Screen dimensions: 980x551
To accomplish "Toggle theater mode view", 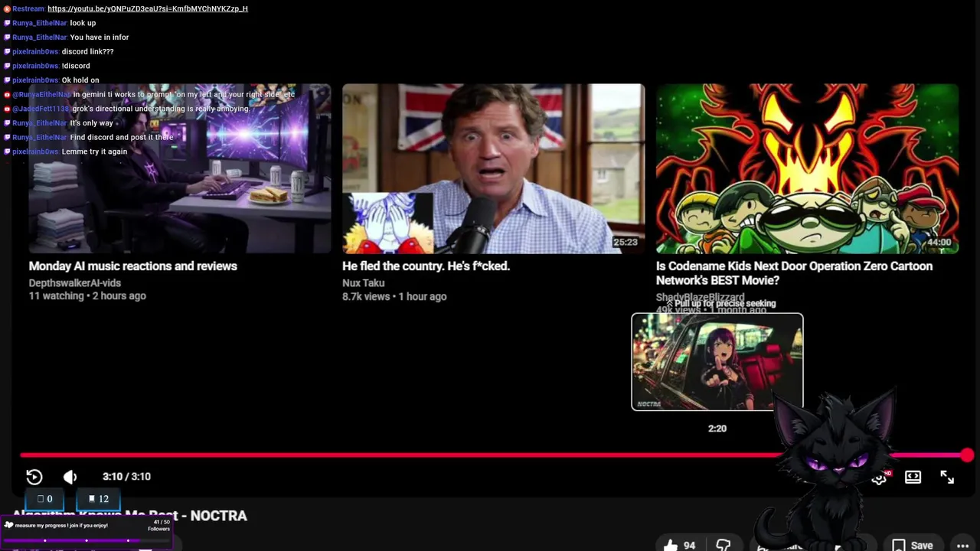I will pos(913,477).
